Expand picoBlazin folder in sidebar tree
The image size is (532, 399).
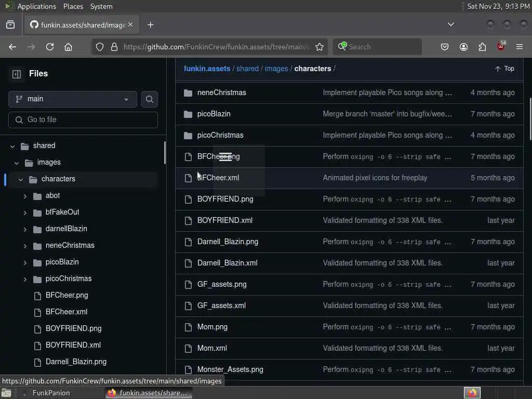click(x=25, y=262)
